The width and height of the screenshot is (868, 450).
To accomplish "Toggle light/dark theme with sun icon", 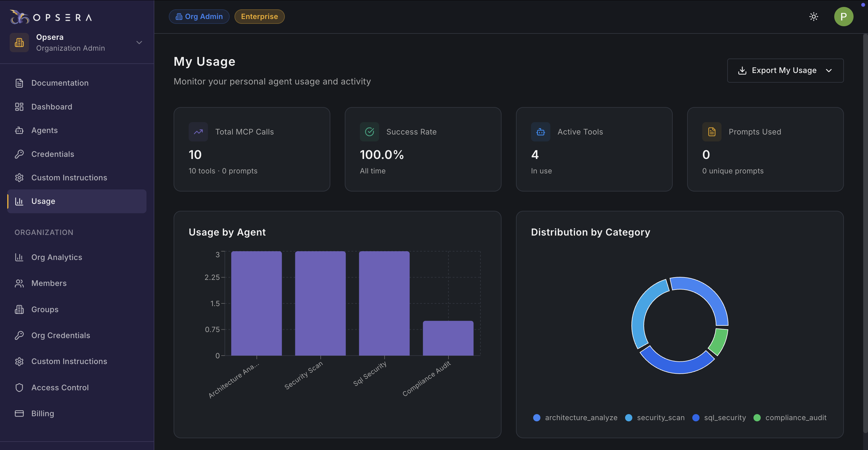I will click(813, 17).
